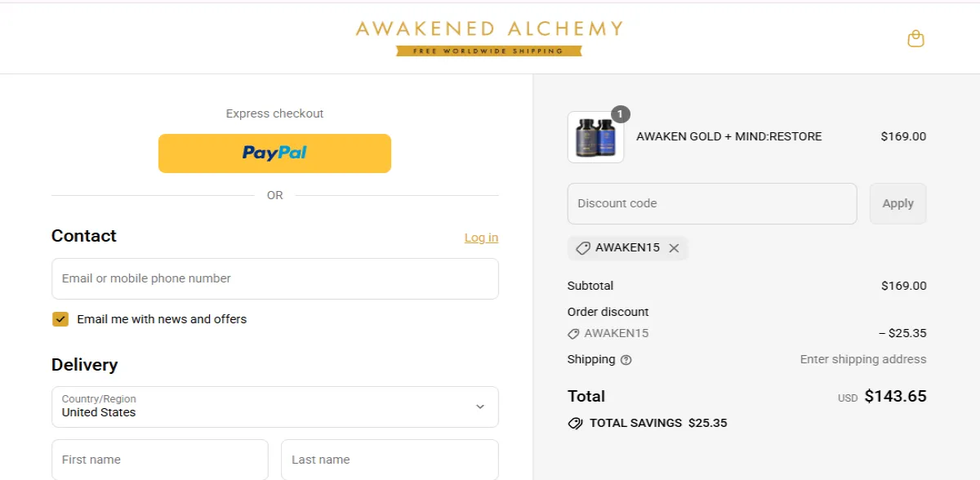Click the Log in link
The height and width of the screenshot is (480, 980).
[x=481, y=238]
